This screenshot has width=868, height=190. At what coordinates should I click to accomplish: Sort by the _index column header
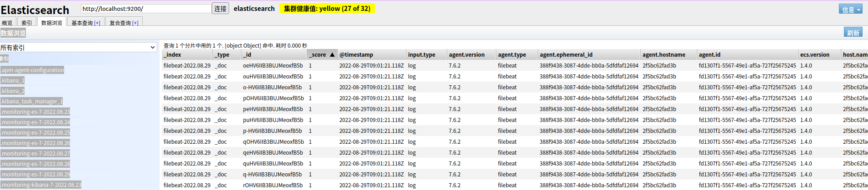pos(187,54)
